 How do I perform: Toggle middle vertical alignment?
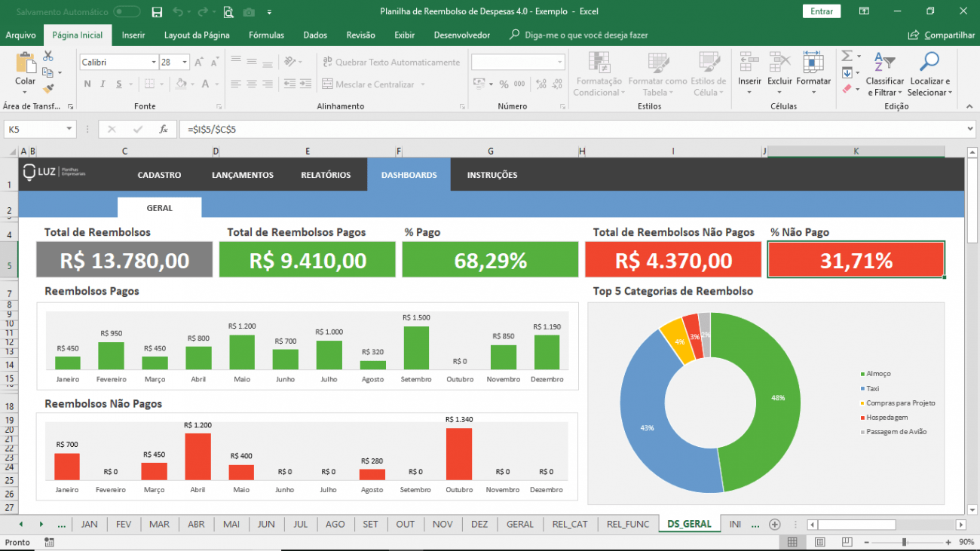tap(252, 63)
